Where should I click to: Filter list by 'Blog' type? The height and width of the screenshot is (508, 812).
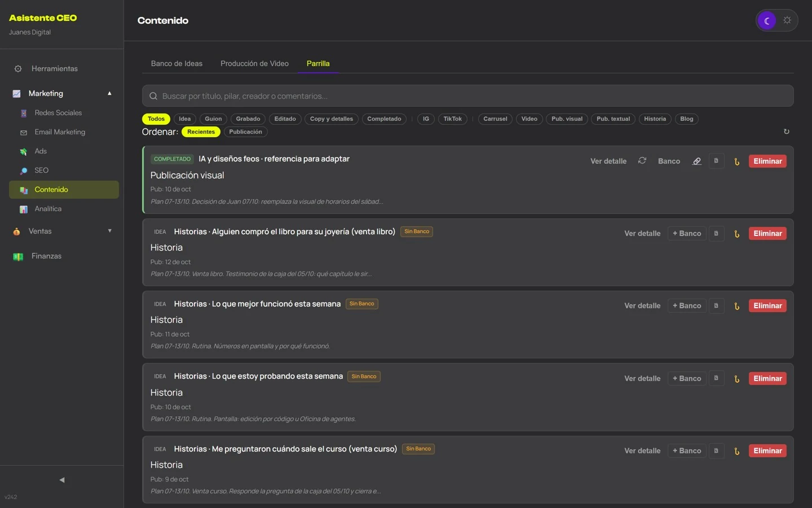point(686,119)
